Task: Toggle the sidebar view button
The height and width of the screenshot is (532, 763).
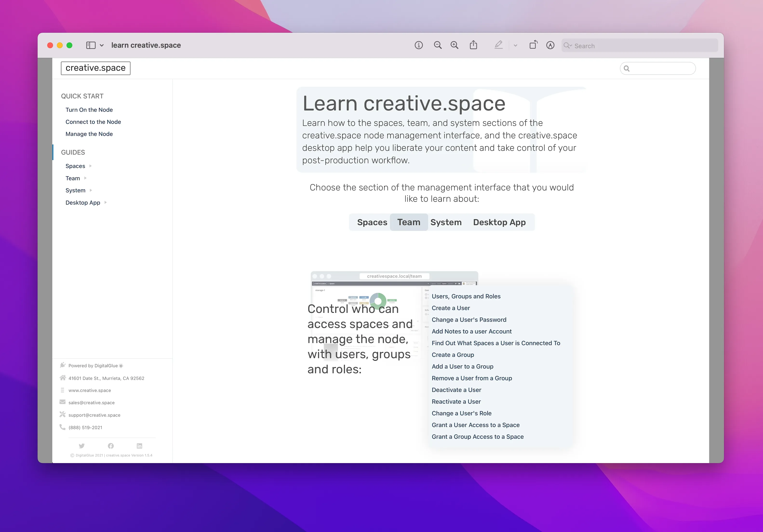Action: (91, 45)
